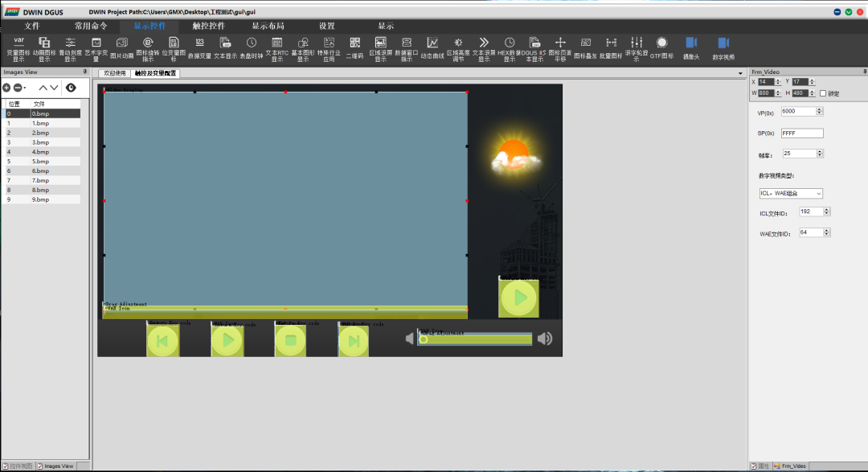Image resolution: width=868 pixels, height=472 pixels.
Task: Click the 文本RTC显示 toolbar icon
Action: point(276,49)
